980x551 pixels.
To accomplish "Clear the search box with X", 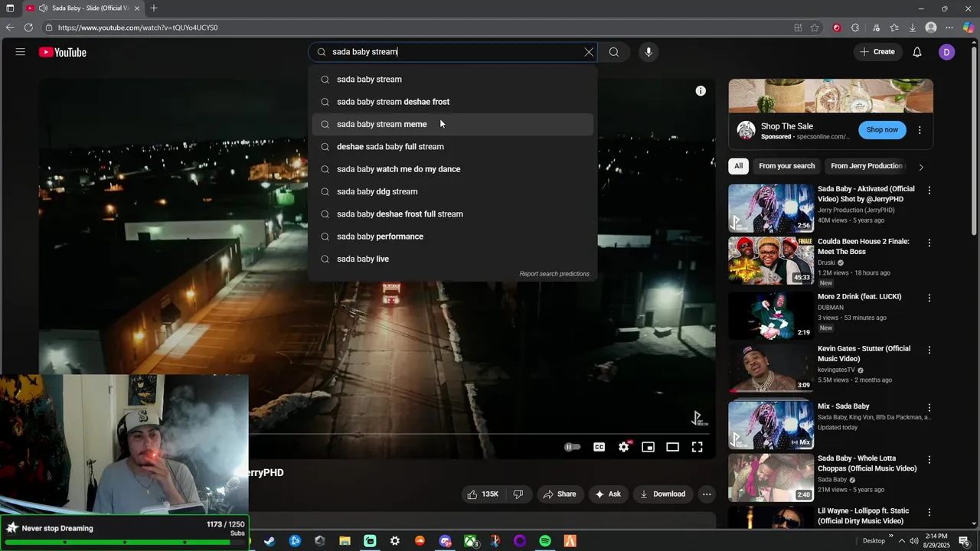I will click(589, 52).
